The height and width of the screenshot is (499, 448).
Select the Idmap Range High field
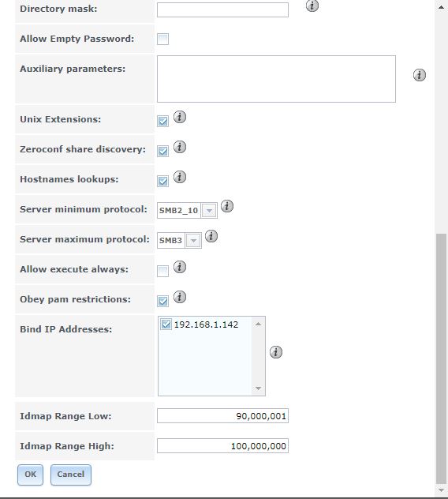click(x=222, y=446)
